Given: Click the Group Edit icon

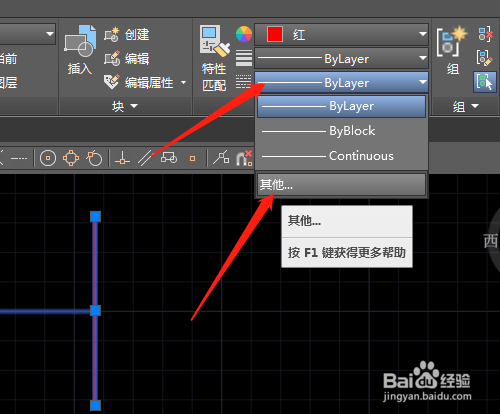Looking at the screenshot, I should [485, 58].
